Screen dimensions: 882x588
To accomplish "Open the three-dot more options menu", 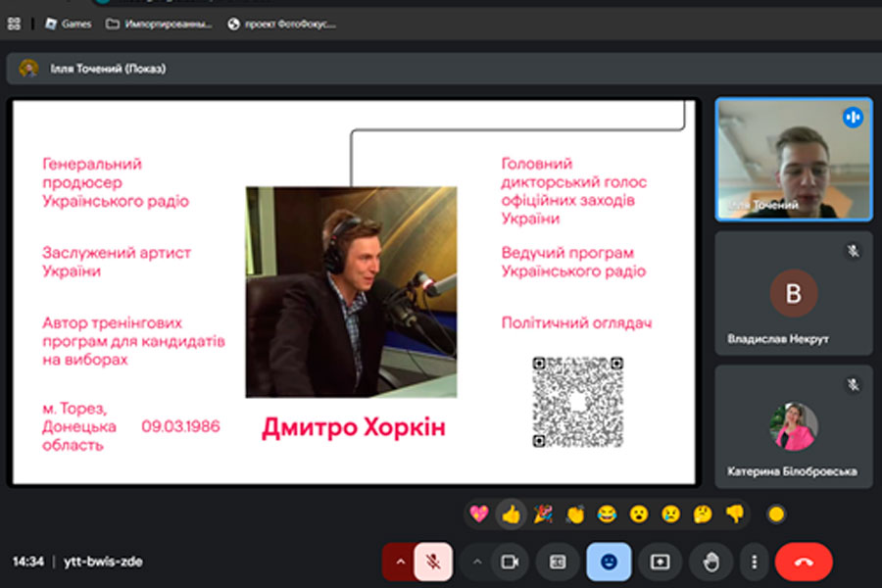I will click(x=754, y=562).
